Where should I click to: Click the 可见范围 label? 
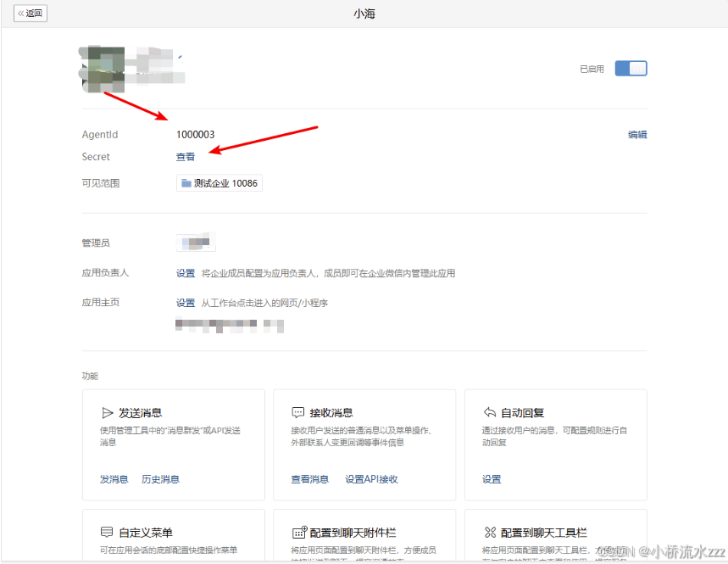point(101,183)
